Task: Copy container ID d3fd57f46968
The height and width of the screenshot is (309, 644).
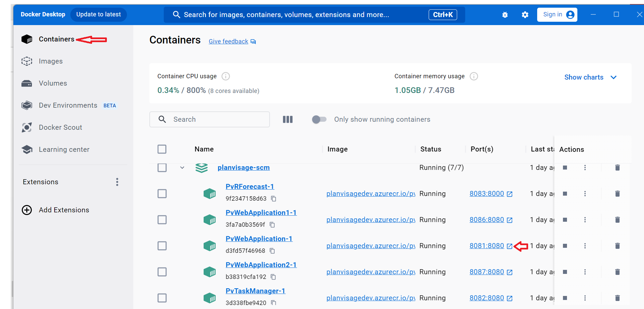Action: click(272, 251)
